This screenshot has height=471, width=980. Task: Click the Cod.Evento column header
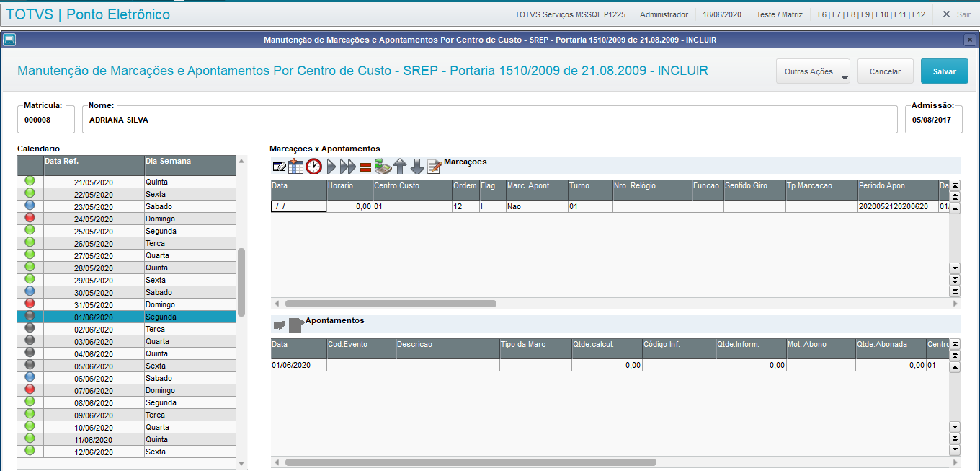click(361, 348)
